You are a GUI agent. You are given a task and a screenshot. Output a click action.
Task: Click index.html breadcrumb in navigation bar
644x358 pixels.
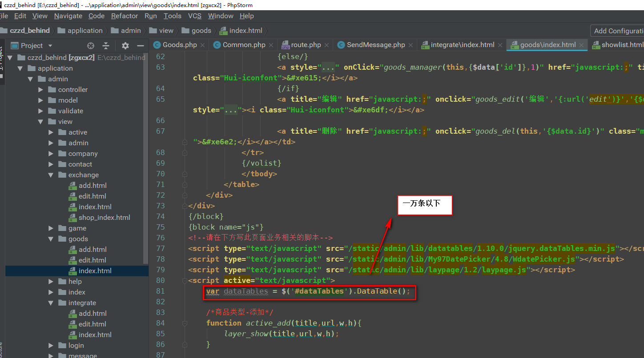[x=246, y=31]
